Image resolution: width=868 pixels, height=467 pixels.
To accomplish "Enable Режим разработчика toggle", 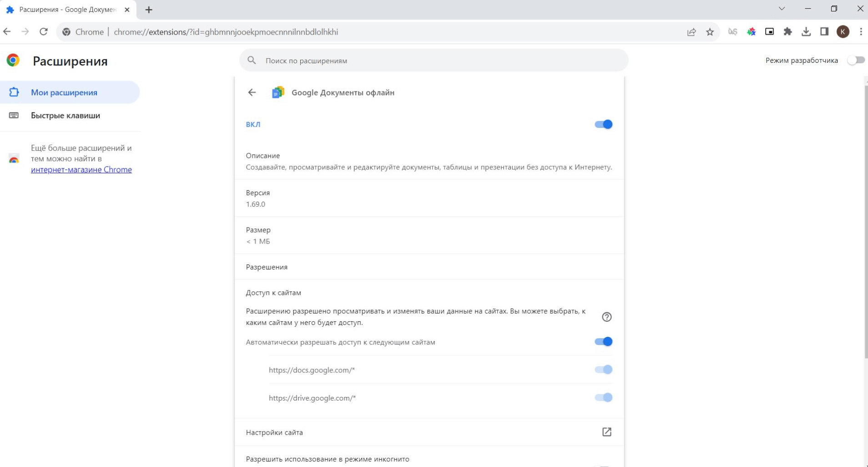I will pyautogui.click(x=855, y=60).
